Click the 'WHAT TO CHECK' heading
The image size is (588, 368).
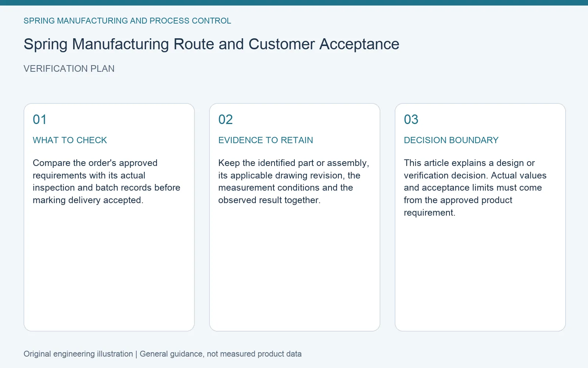click(70, 140)
